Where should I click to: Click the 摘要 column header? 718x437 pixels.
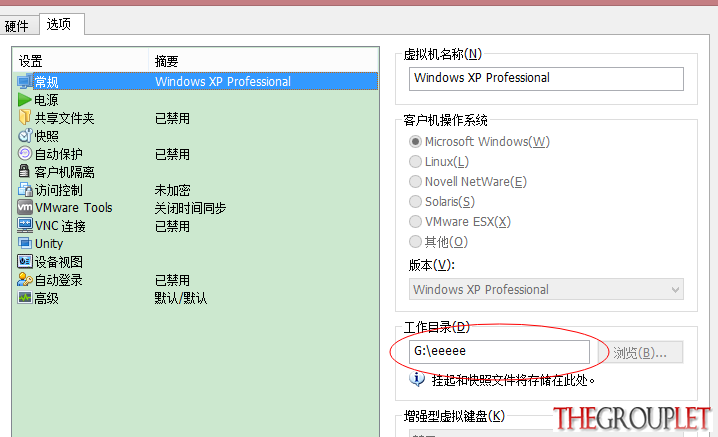point(264,61)
